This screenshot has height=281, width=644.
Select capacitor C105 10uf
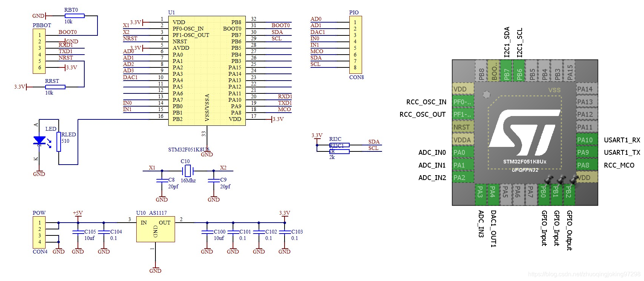click(x=78, y=232)
